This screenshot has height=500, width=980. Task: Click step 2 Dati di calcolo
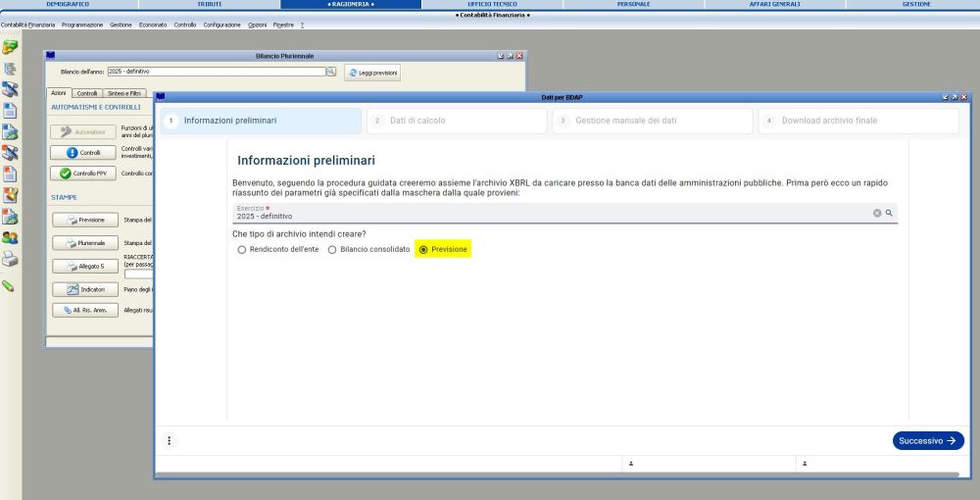(457, 121)
